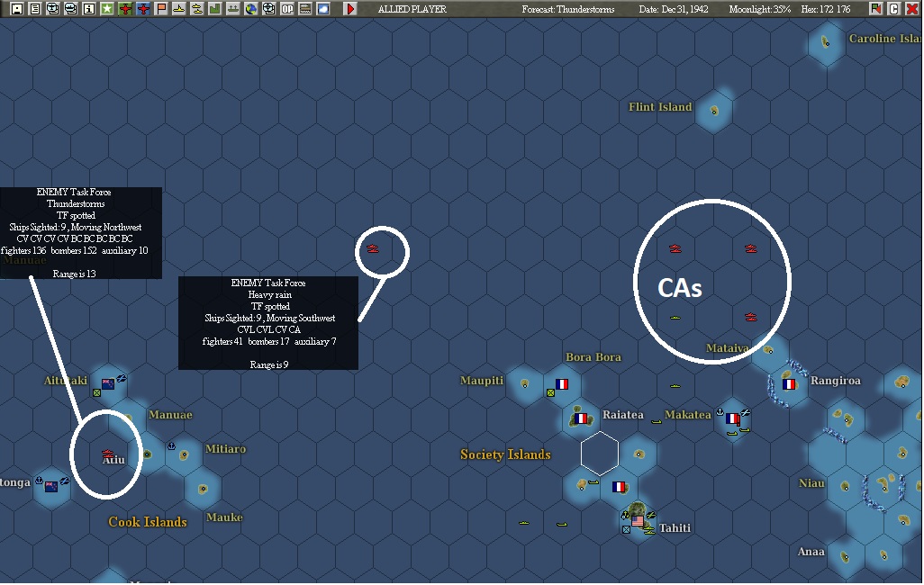Click the Maupiti island hex
This screenshot has height=585, width=924.
pyautogui.click(x=524, y=384)
